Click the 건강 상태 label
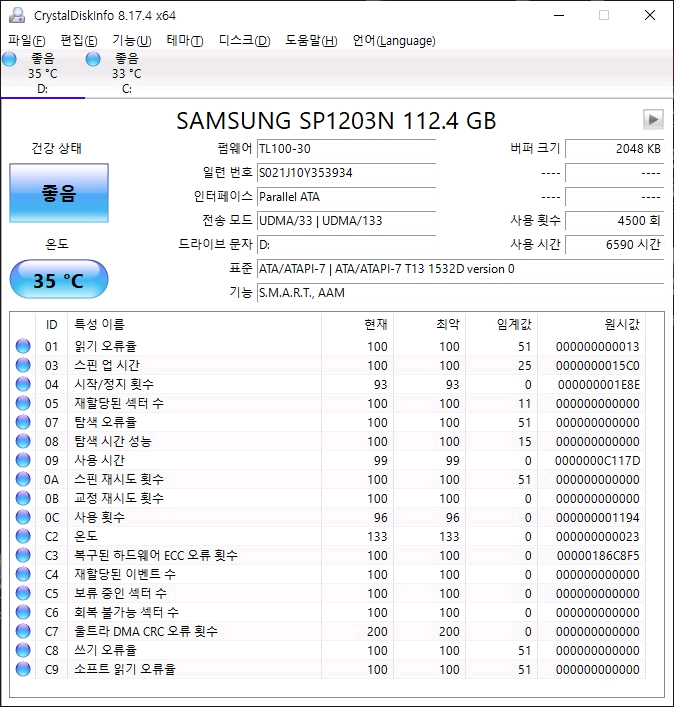Image resolution: width=674 pixels, height=707 pixels. pos(56,148)
